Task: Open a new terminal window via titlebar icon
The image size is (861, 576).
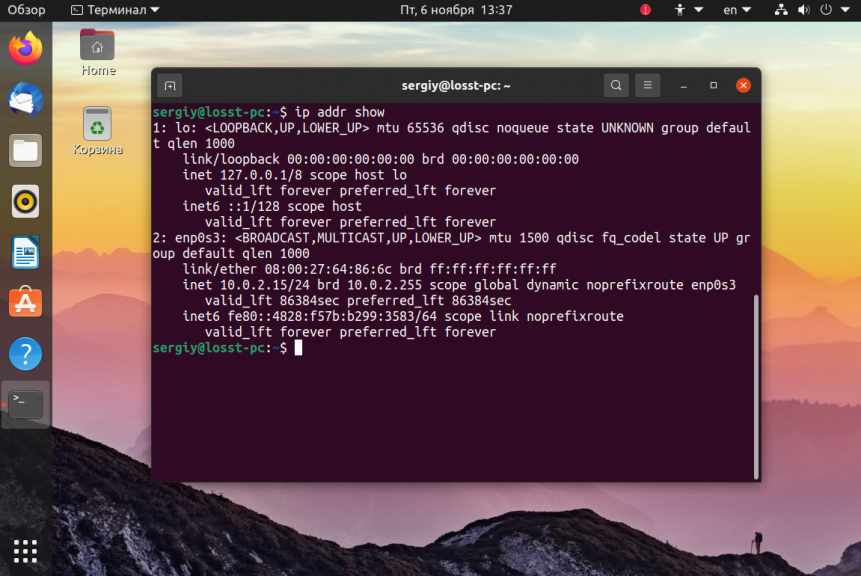Action: (x=170, y=85)
